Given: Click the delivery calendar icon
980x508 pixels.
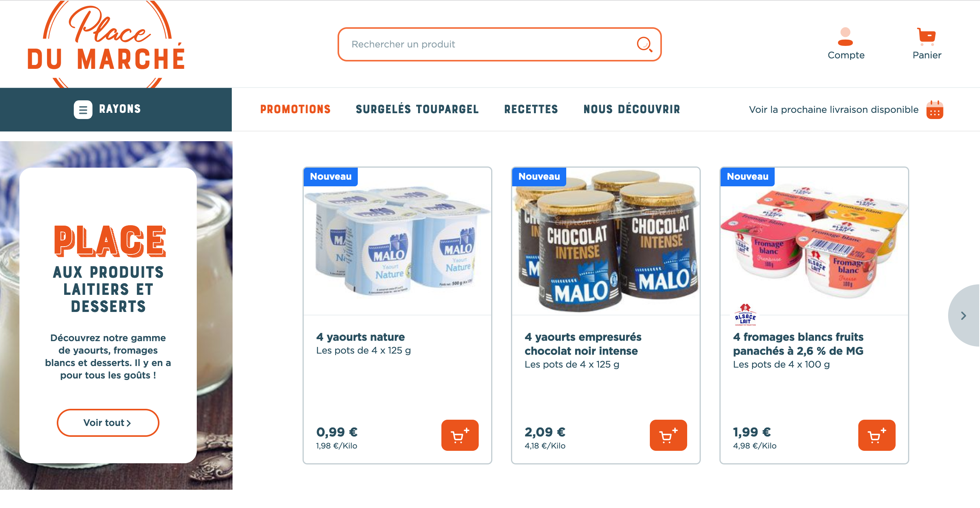Looking at the screenshot, I should point(934,110).
